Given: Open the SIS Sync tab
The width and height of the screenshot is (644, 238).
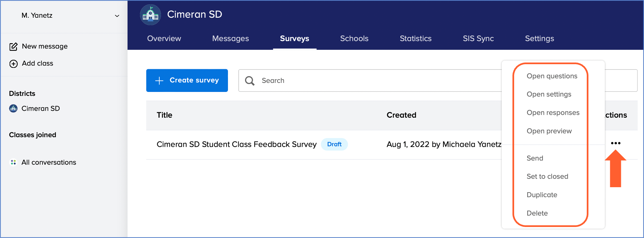Looking at the screenshot, I should coord(478,38).
